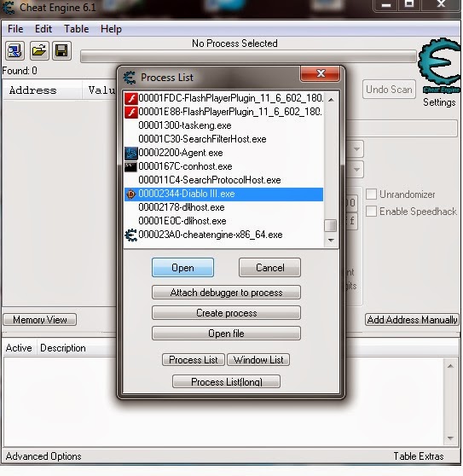This screenshot has height=476, width=463.
Task: Open the Table menu
Action: tap(76, 29)
